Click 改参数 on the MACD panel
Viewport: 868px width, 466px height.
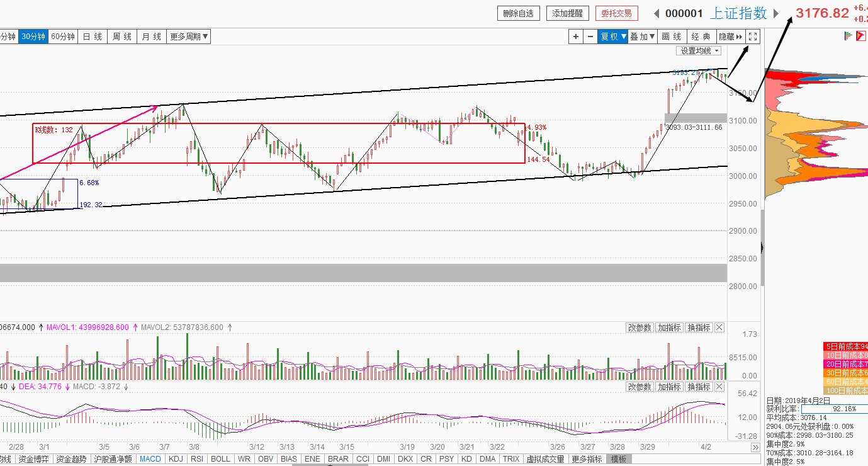coord(640,387)
